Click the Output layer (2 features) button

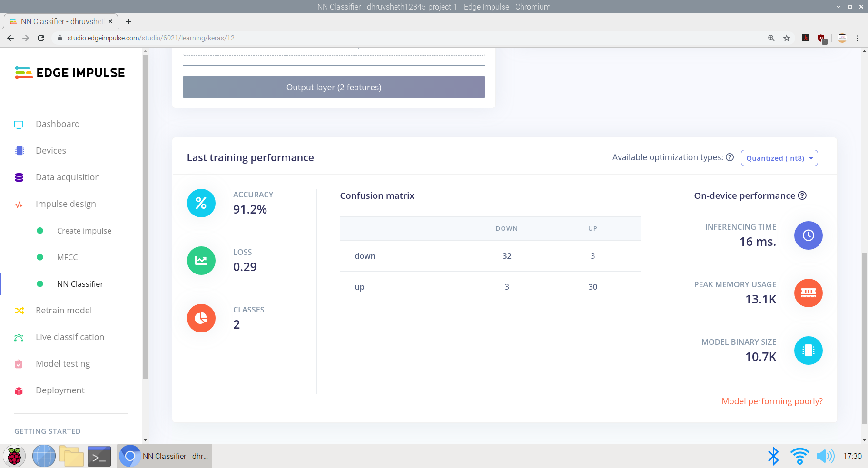coord(334,87)
